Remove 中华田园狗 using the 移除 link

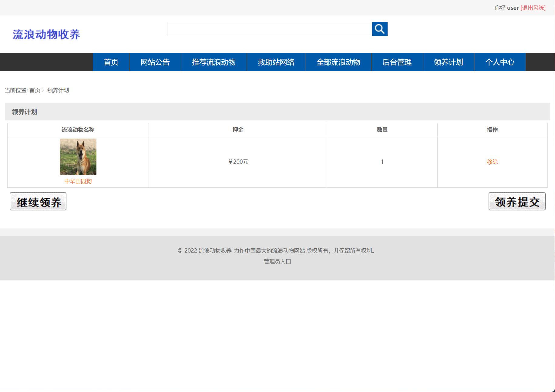tap(492, 162)
